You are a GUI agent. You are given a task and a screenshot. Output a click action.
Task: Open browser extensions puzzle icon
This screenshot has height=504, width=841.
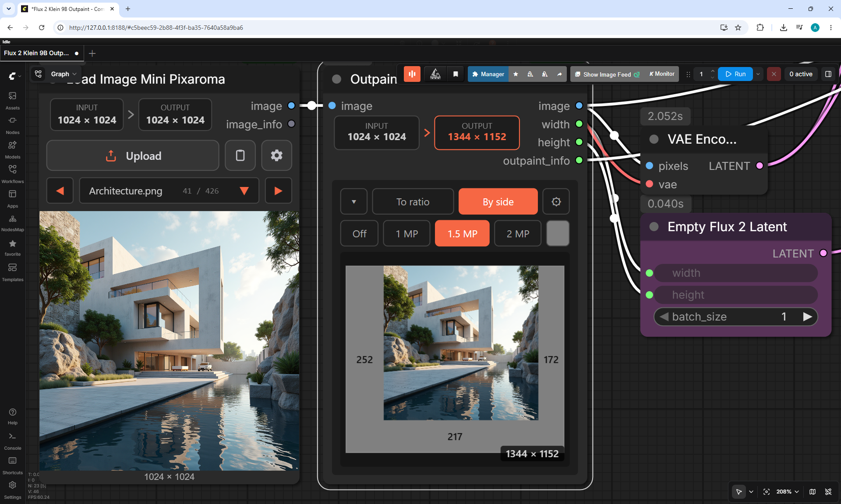click(760, 28)
